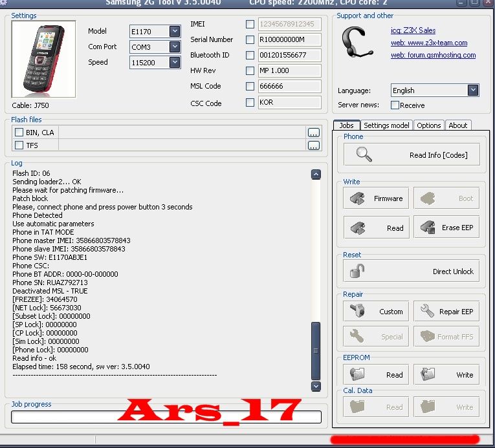Switch to the Options tab
The image size is (495, 448).
point(429,125)
